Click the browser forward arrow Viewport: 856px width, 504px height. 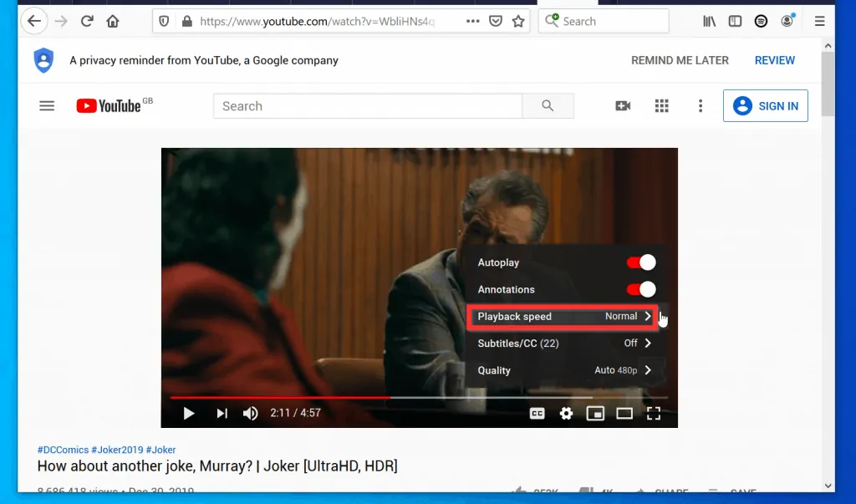[61, 21]
